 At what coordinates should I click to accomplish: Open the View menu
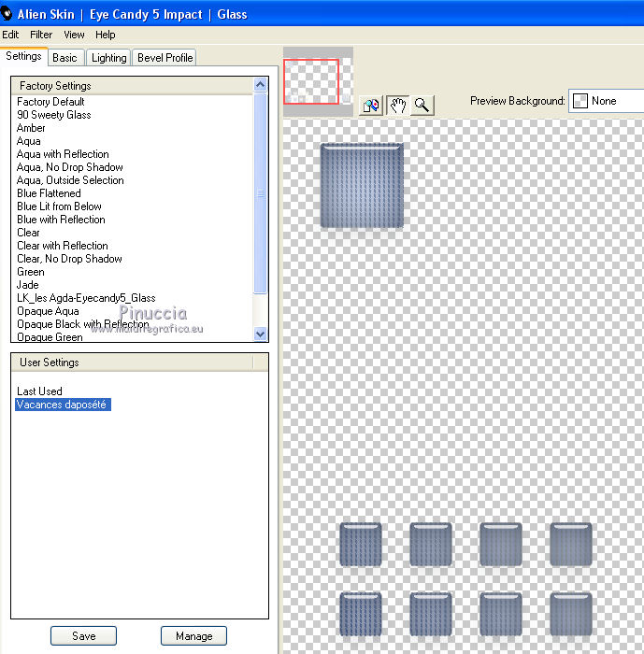pyautogui.click(x=74, y=35)
